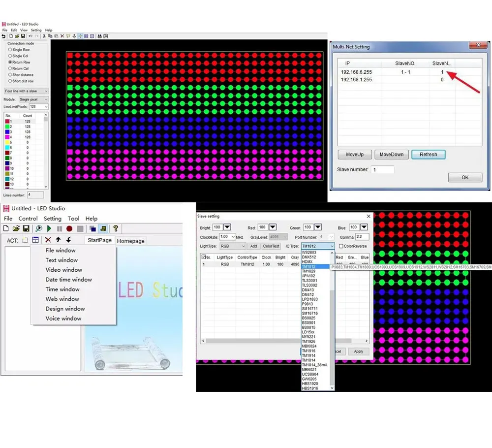Click the Gamma 2.2 input field
Screen dimensions: 492x448
363,237
